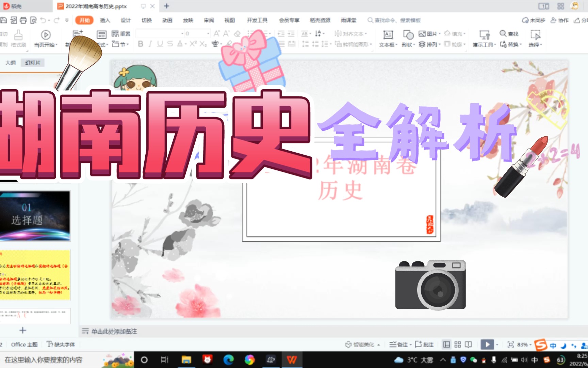588x368 pixels.
Task: Toggle strikethrough formatting
Action: [x=170, y=43]
